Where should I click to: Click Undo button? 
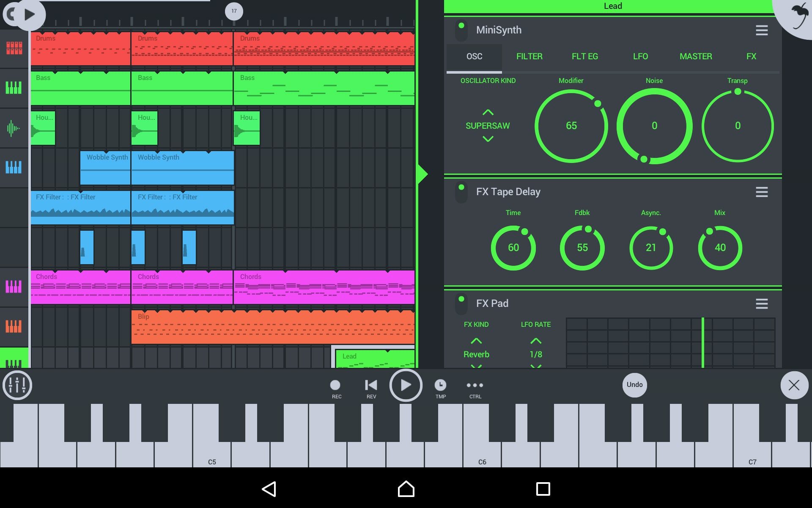634,384
